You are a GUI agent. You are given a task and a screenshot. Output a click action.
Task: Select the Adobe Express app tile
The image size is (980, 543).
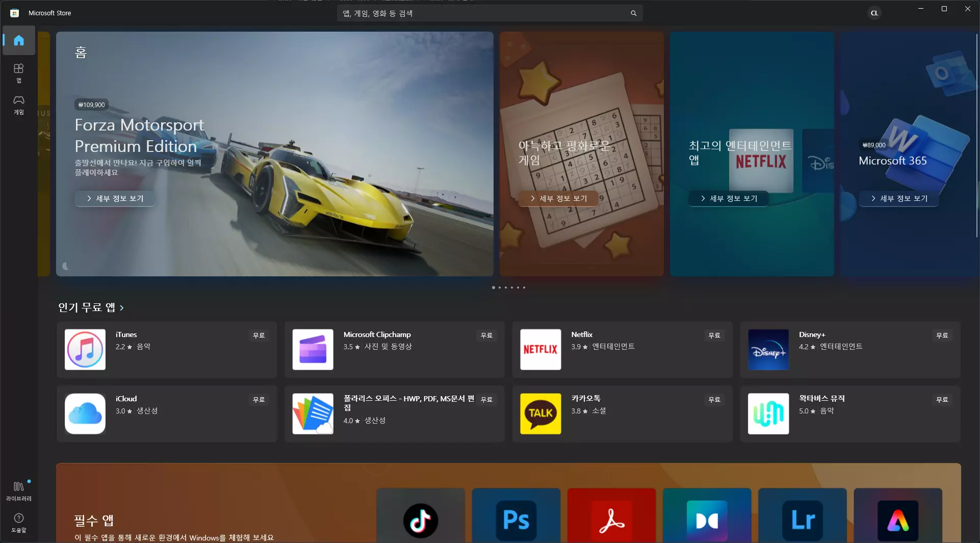coord(898,515)
